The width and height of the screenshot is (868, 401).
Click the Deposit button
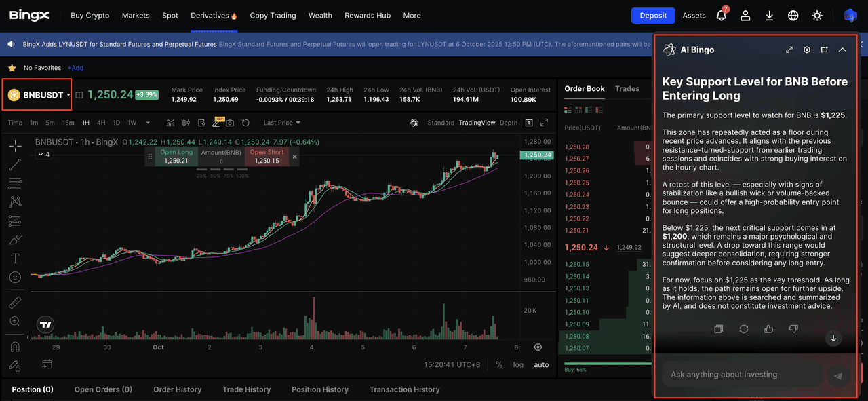(x=653, y=15)
